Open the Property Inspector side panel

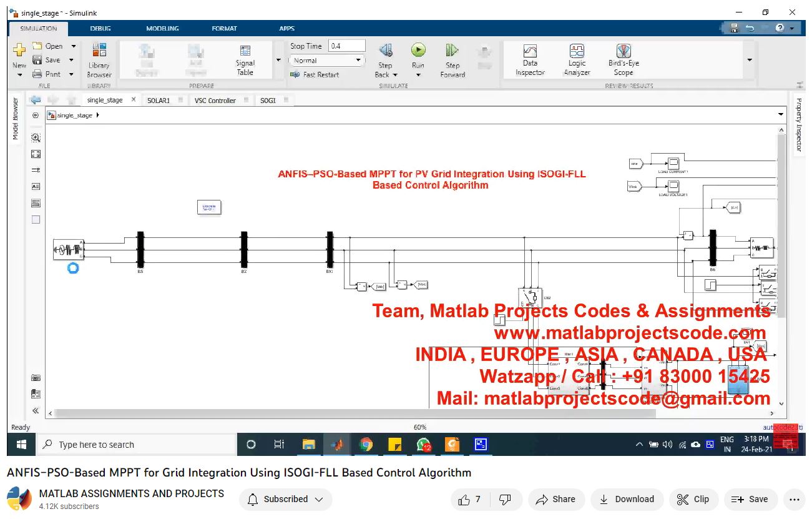point(798,124)
